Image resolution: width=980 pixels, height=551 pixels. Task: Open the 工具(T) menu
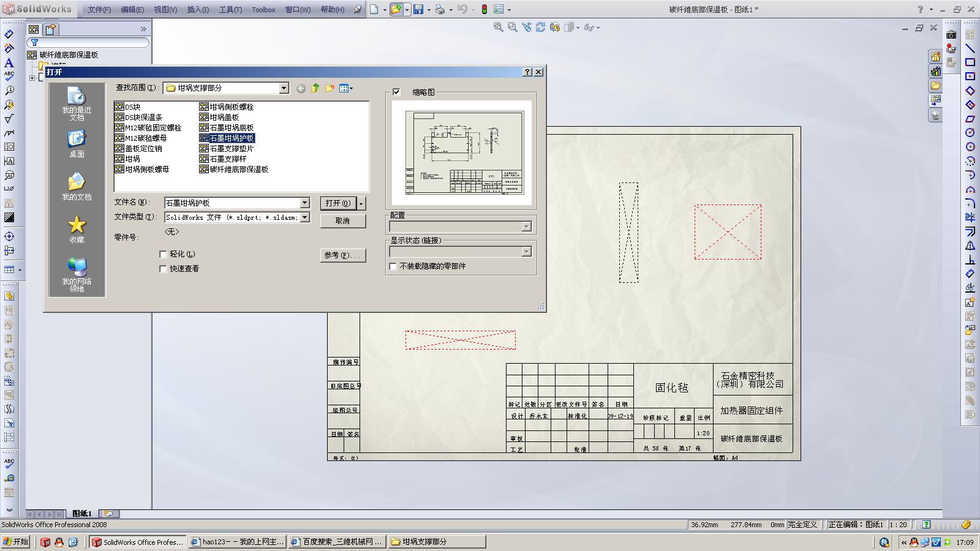(x=230, y=10)
